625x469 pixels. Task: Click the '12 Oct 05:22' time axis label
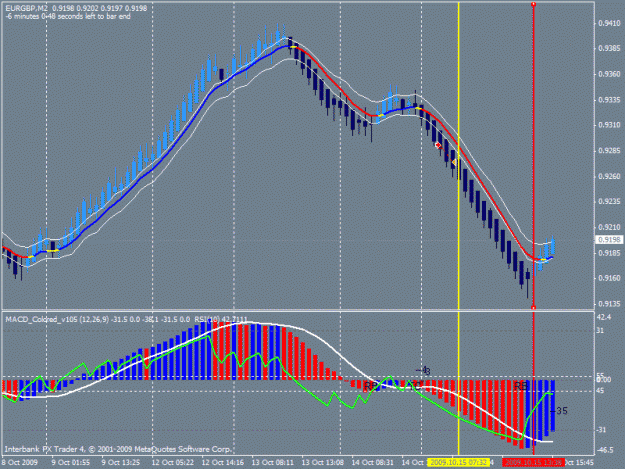coord(173,463)
